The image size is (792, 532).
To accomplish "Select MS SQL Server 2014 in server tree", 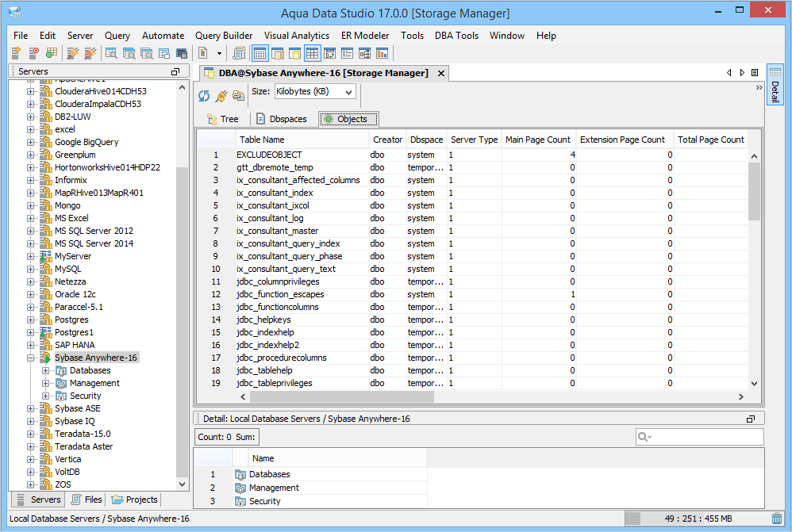I will click(x=94, y=243).
